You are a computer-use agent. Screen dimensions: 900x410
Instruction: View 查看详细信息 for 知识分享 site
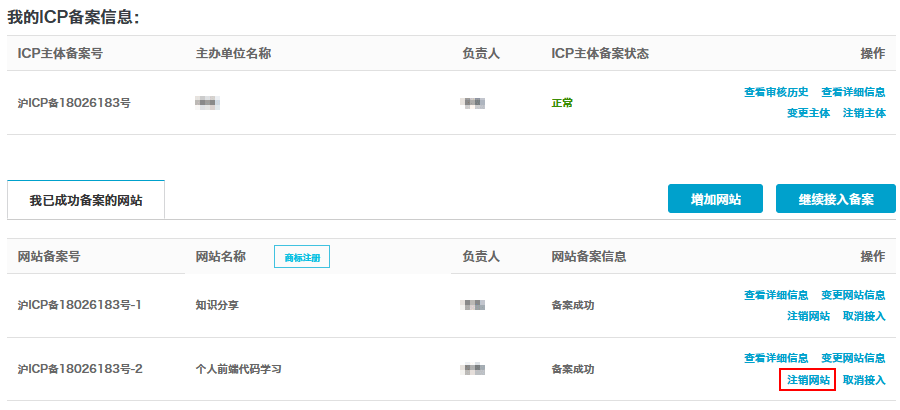tap(776, 295)
